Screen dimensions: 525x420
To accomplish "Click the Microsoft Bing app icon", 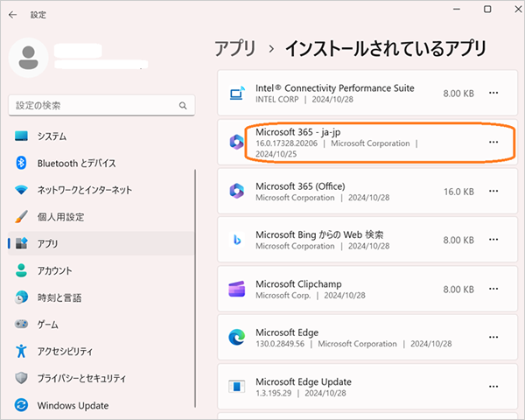I will (x=237, y=240).
